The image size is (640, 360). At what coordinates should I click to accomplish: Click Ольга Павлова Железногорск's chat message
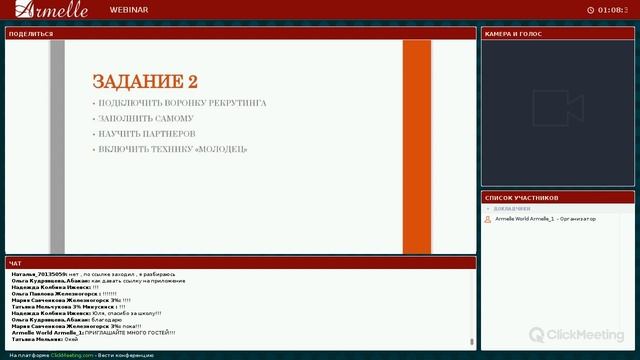click(x=64, y=294)
